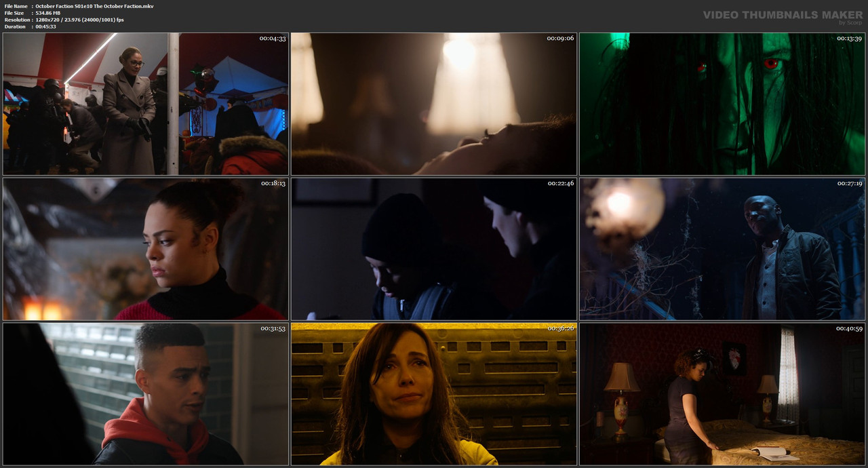
Task: Open the thumbnail at 00:18:13
Action: coord(146,249)
